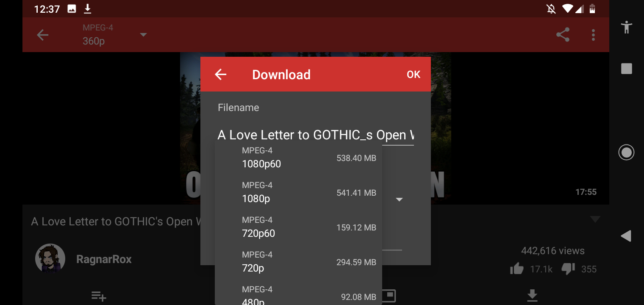
Task: Choose MPEG-4 720p60 159.12 MB option
Action: (298, 227)
